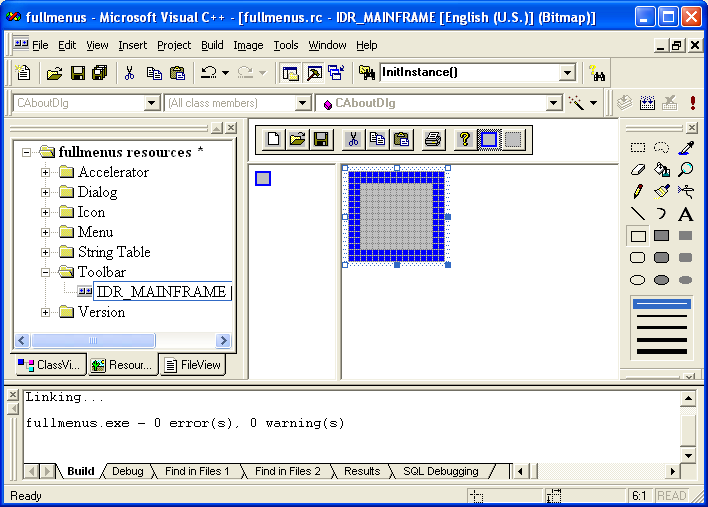Open the Tools menu

[x=286, y=45]
